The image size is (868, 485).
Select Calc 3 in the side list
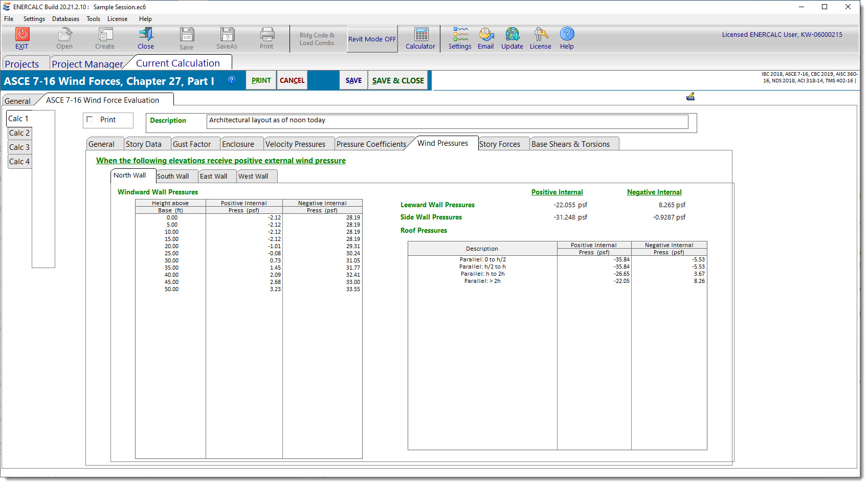(x=19, y=147)
